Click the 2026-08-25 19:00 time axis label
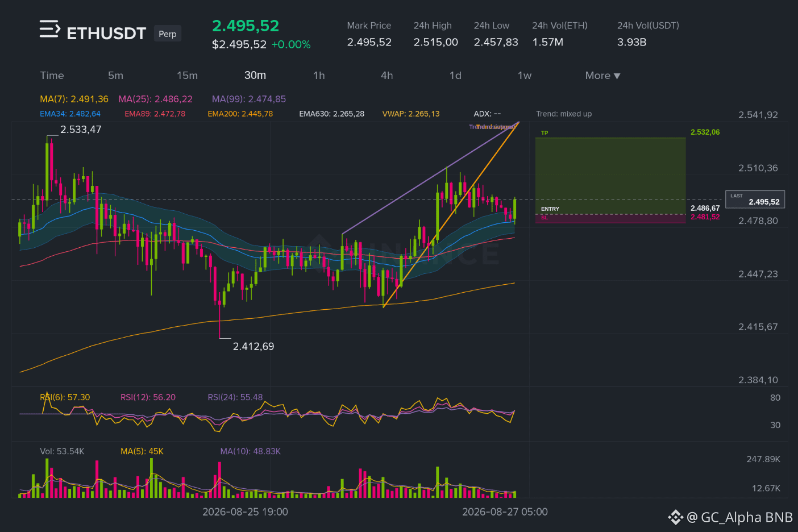Screen dimensions: 798x532 (245, 512)
